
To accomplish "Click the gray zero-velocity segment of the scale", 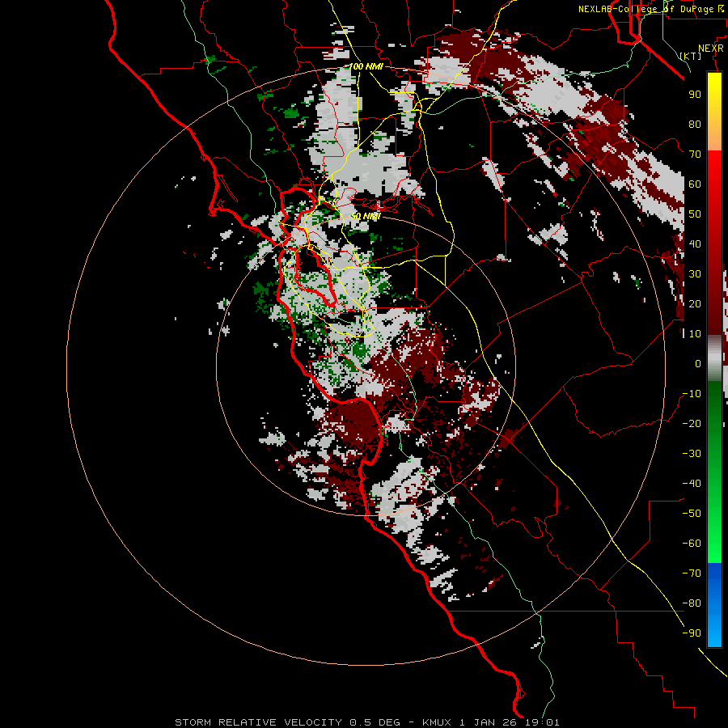I will tap(714, 358).
